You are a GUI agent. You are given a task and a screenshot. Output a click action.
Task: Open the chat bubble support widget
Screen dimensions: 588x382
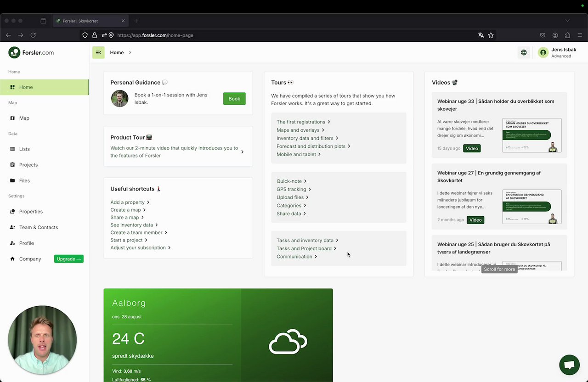point(569,365)
